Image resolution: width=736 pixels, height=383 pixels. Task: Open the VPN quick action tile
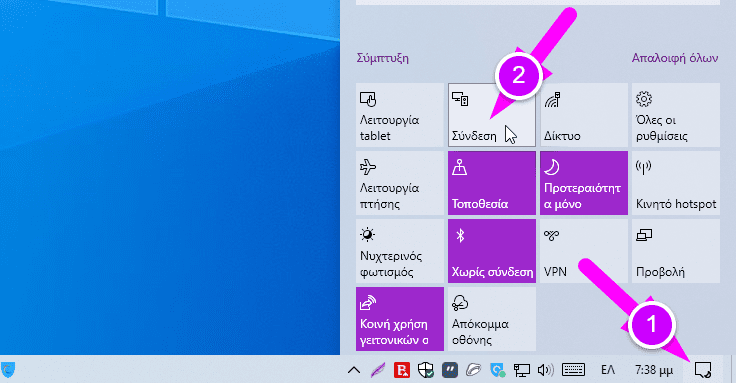(584, 251)
